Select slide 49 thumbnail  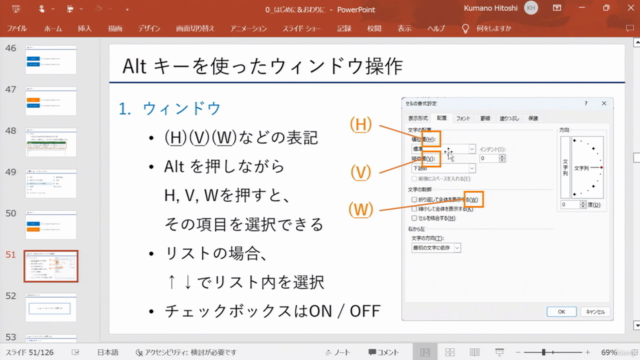point(51,184)
